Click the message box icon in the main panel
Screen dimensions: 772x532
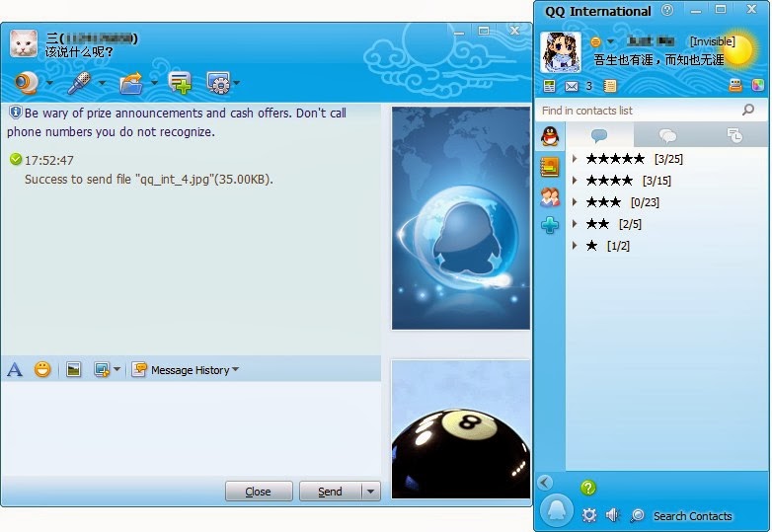(x=735, y=85)
